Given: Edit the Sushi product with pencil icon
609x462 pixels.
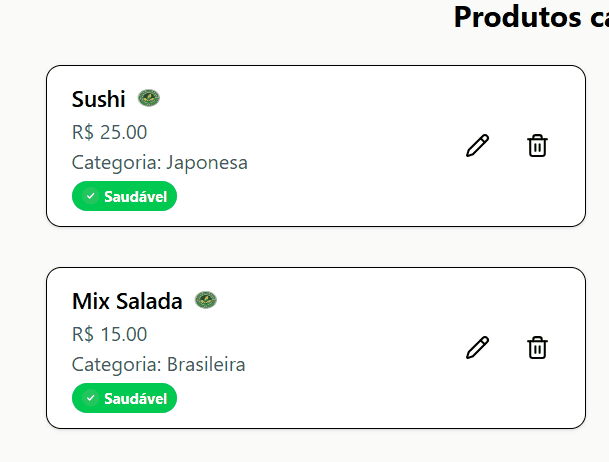Looking at the screenshot, I should [477, 146].
